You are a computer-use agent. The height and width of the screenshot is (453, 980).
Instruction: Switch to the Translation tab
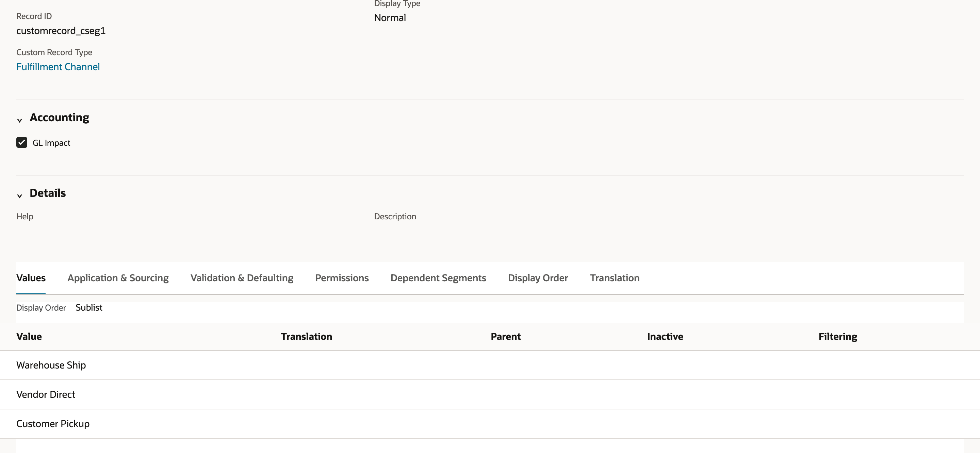coord(615,278)
